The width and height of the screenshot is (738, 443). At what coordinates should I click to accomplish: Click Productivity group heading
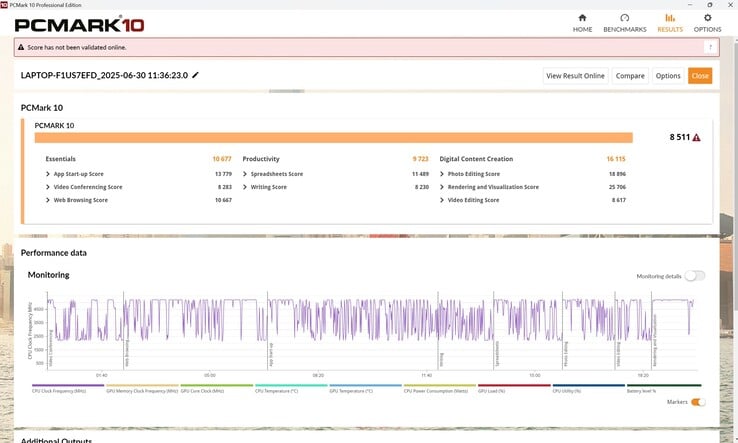pyautogui.click(x=261, y=159)
